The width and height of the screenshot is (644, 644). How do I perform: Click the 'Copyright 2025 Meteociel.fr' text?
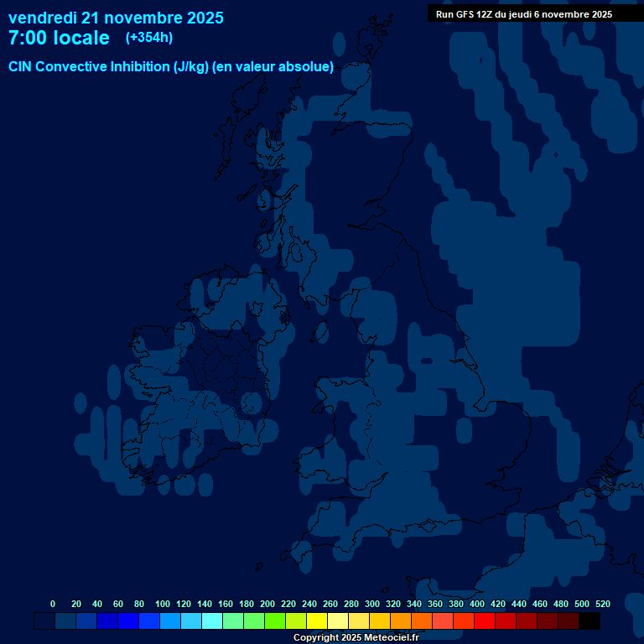[356, 637]
